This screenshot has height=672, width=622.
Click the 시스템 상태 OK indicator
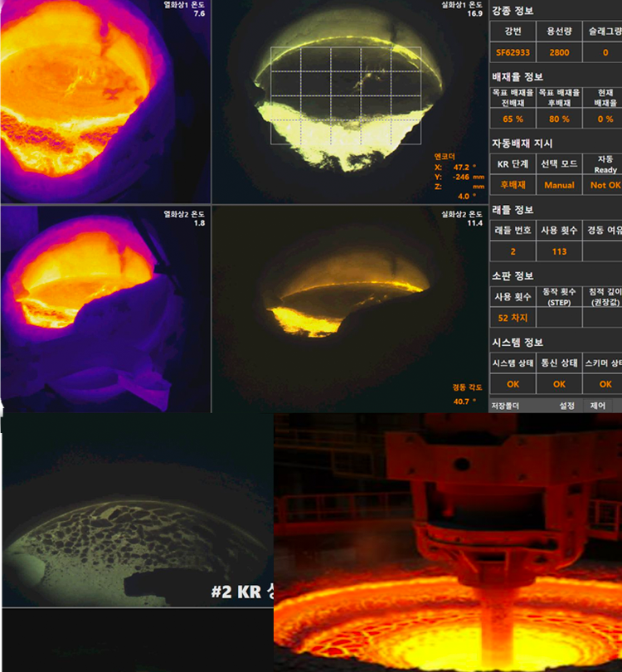(513, 384)
